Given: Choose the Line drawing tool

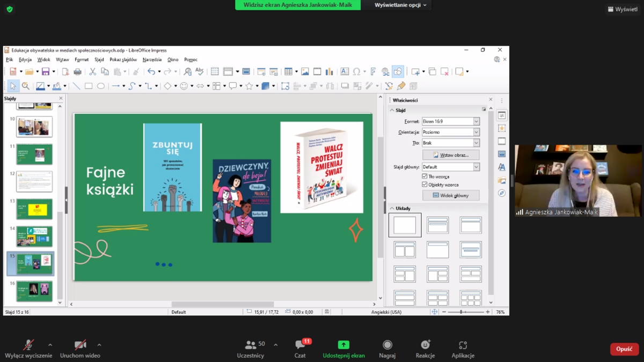Looking at the screenshot, I should pyautogui.click(x=76, y=86).
